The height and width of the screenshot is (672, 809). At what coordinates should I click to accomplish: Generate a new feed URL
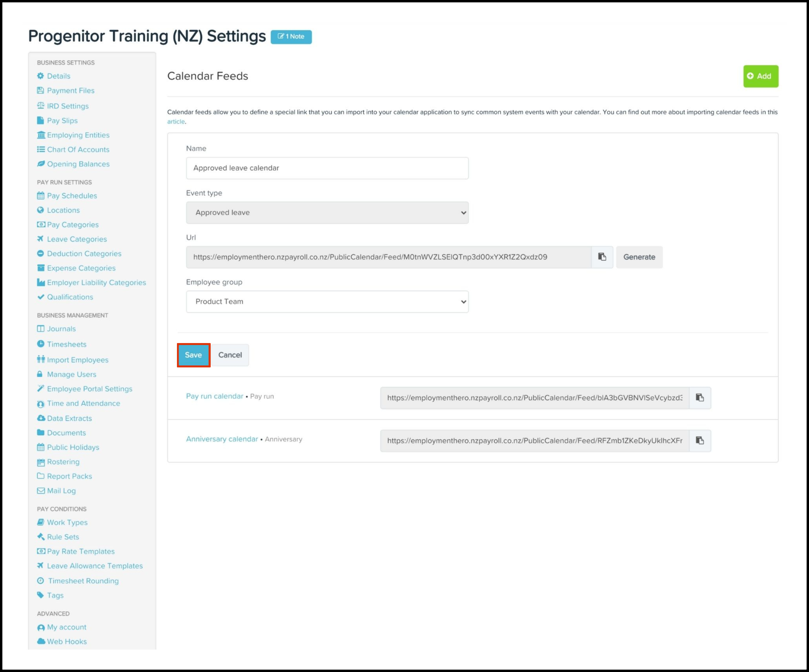[639, 257]
